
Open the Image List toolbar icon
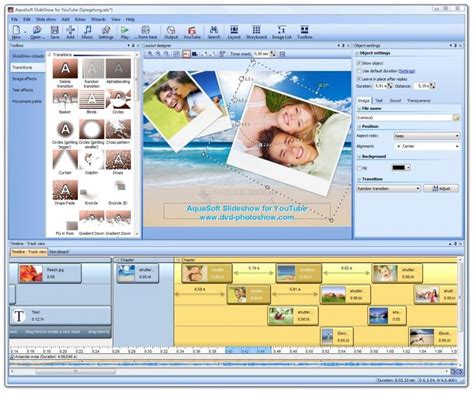[x=282, y=32]
